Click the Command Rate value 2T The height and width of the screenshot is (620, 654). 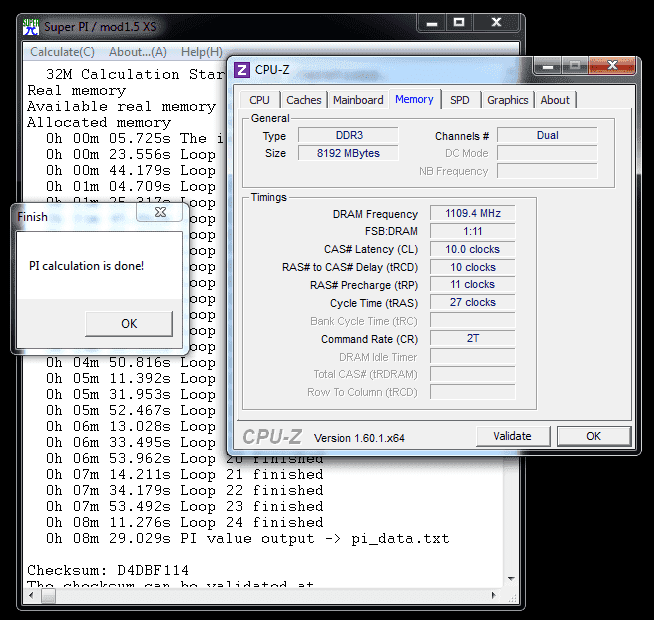pos(473,338)
